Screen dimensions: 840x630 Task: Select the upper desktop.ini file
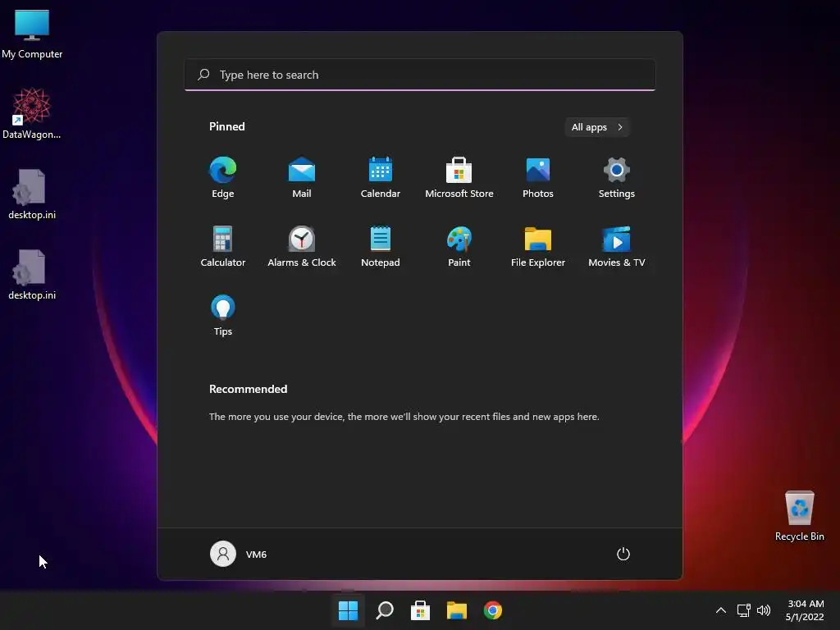32,194
